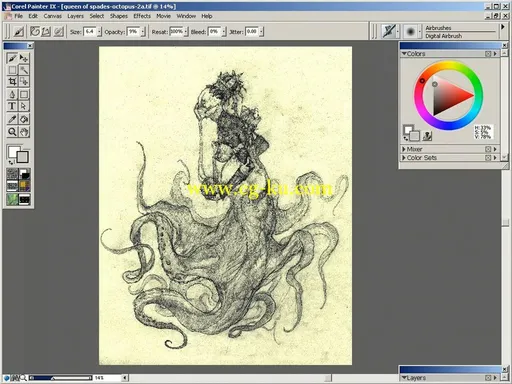The image size is (512, 384).
Task: Click the Opacity value field
Action: (x=133, y=32)
